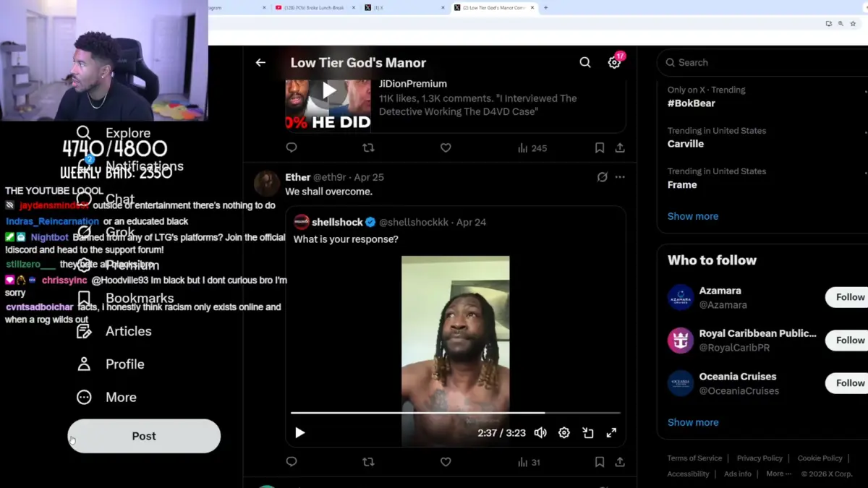Like Ether's post with 31 views

(x=446, y=462)
